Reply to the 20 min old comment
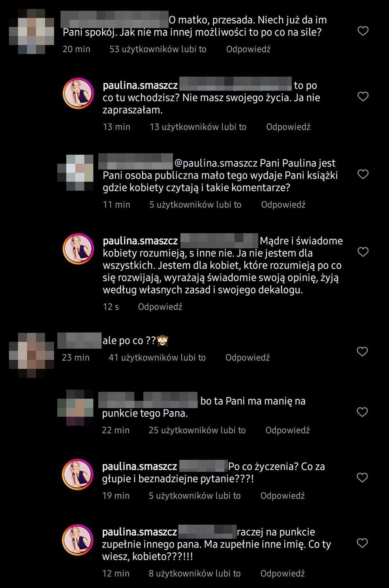 coord(248,49)
